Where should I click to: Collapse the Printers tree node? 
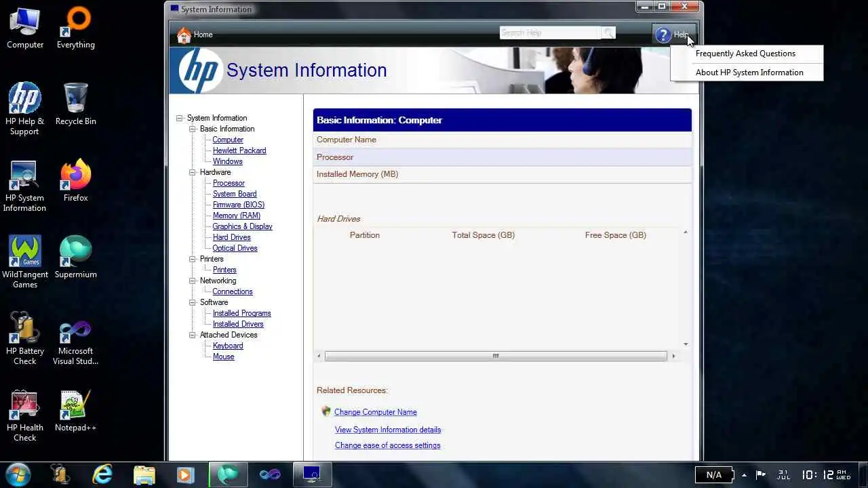(x=193, y=259)
